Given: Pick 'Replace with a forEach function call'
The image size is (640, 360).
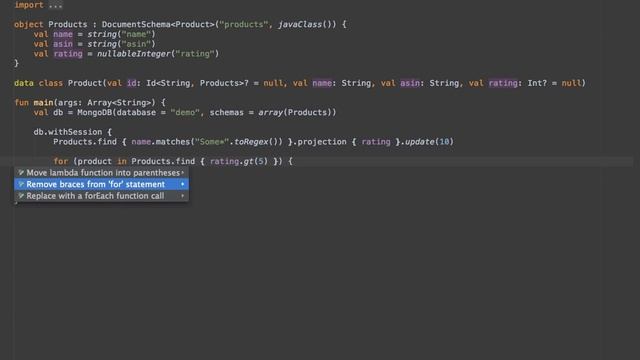Looking at the screenshot, I should coord(101,196).
